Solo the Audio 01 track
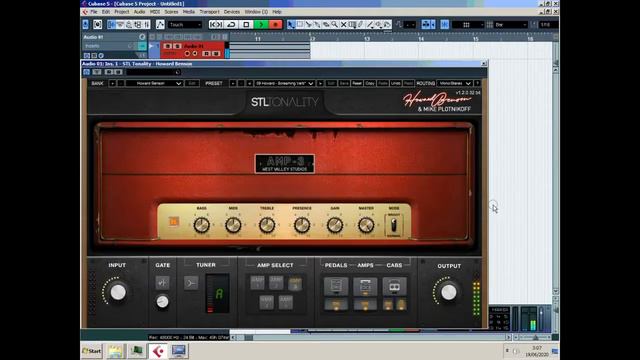 177,46
